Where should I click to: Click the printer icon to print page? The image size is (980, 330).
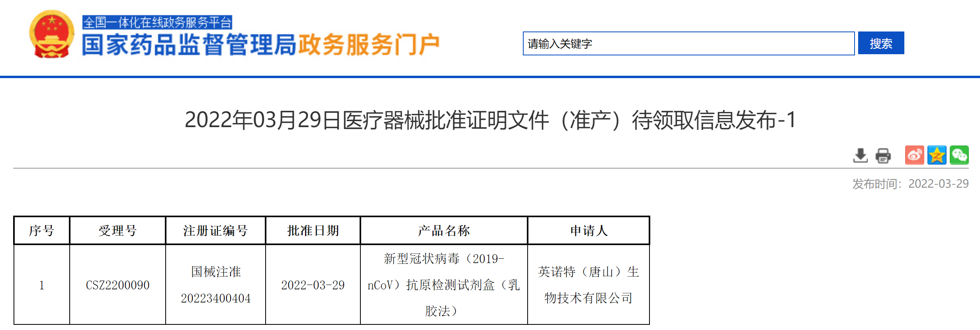[x=883, y=155]
